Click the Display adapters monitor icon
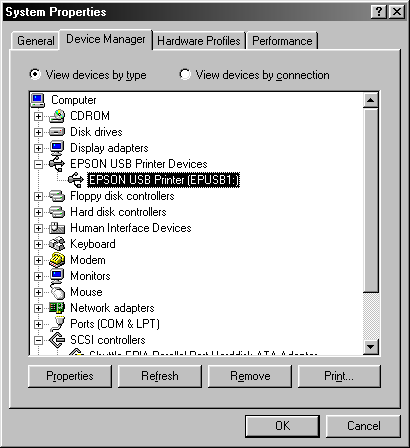410x448 pixels. [57, 148]
